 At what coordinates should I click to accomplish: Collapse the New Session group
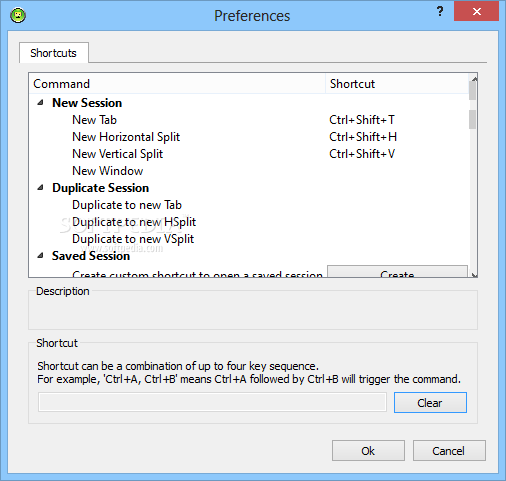coord(40,103)
